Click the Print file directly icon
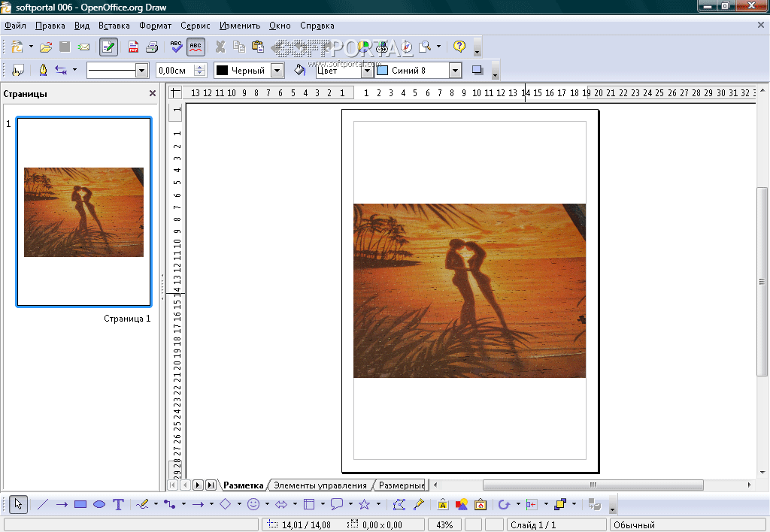This screenshot has height=532, width=770. 152,47
